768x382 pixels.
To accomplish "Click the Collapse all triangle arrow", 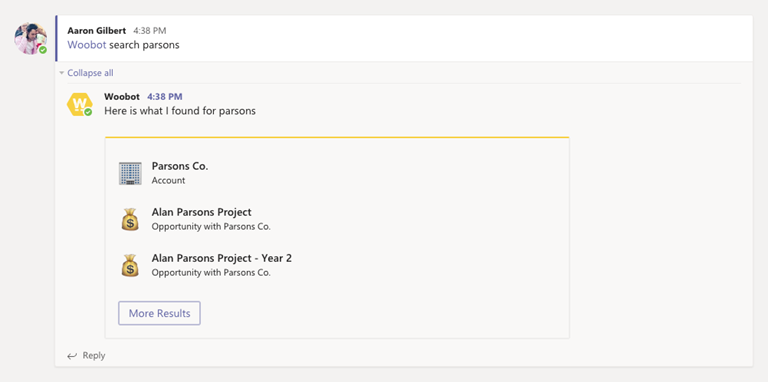I will pos(62,73).
